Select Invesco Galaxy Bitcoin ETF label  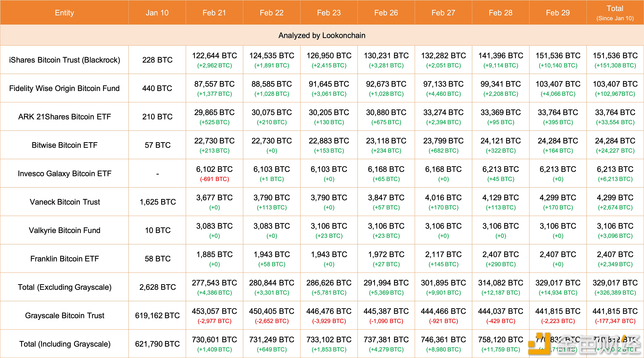[64, 173]
